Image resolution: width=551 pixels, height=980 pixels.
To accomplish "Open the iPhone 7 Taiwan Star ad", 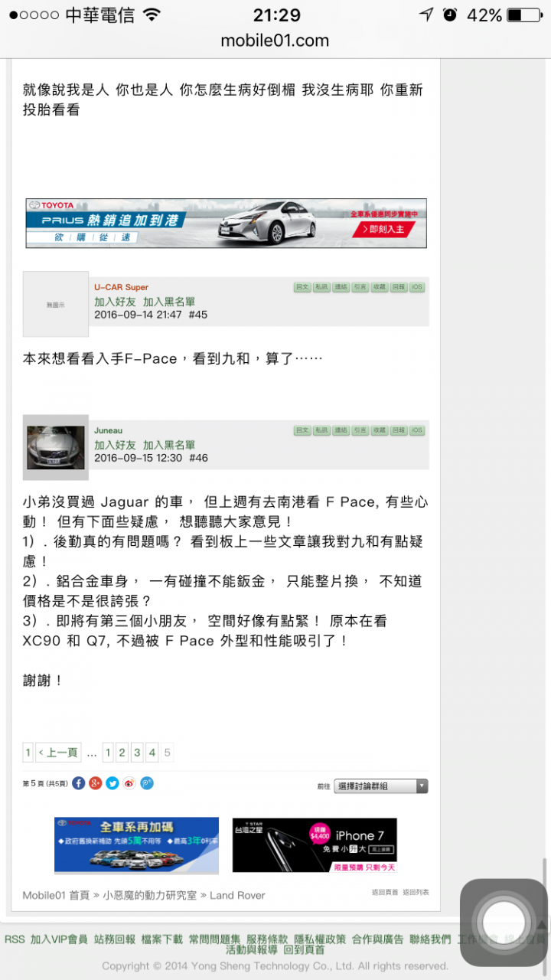I will (x=315, y=845).
